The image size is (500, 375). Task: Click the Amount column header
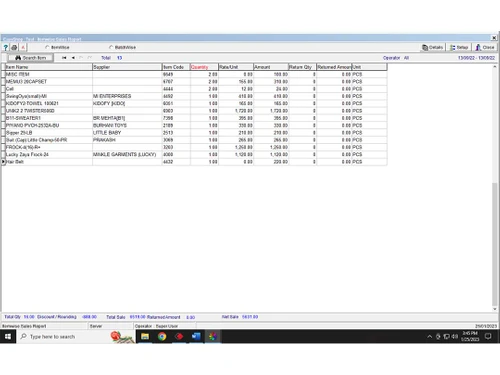(271, 67)
